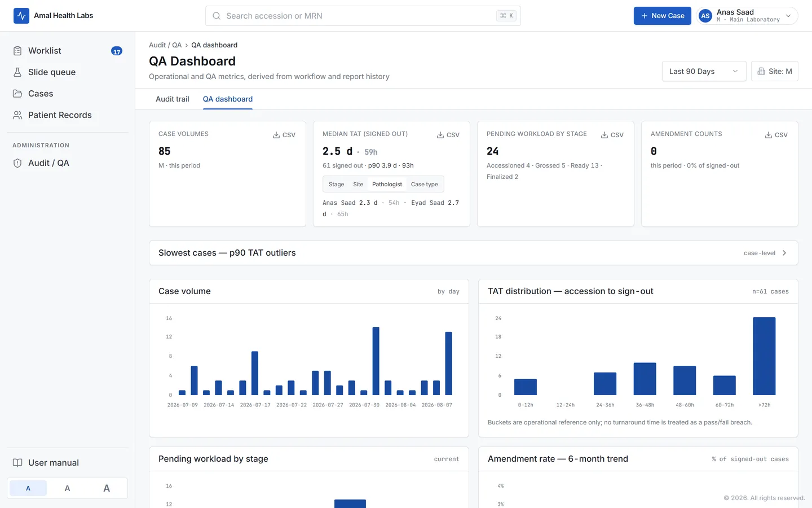The height and width of the screenshot is (508, 812).
Task: Click the Worklist clipboard icon
Action: click(17, 51)
